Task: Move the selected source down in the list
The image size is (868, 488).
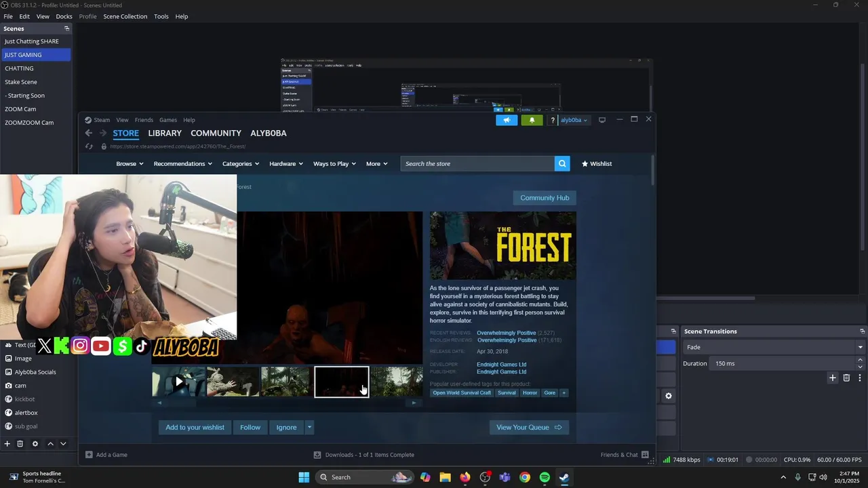Action: tap(63, 444)
